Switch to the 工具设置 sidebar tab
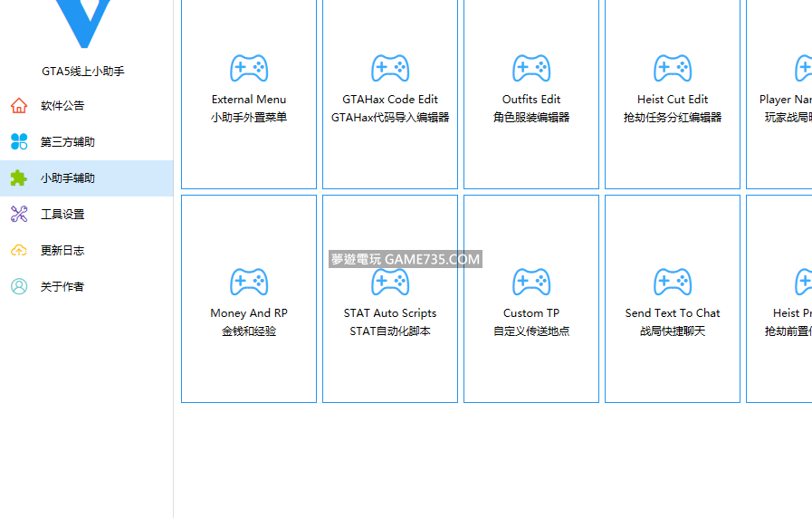This screenshot has height=518, width=812. coord(62,215)
